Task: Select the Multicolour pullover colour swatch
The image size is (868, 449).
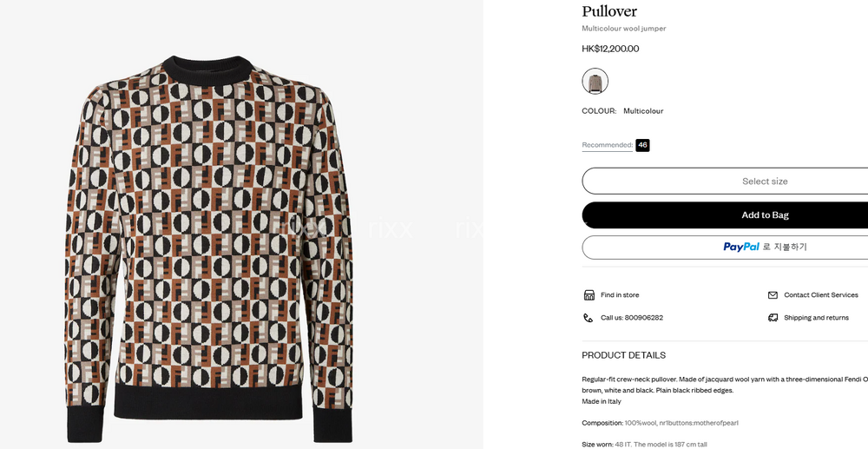Action: coord(595,82)
